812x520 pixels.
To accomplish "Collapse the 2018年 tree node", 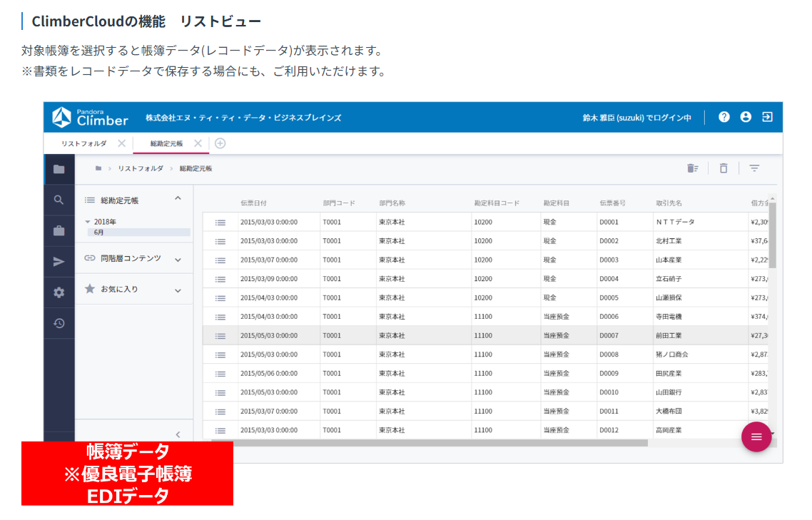I will (88, 222).
